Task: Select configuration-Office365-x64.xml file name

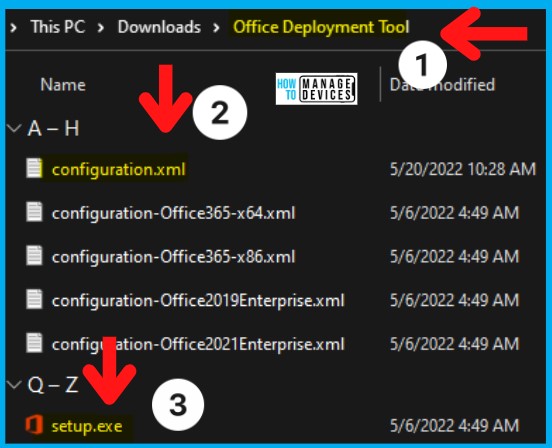Action: [173, 213]
